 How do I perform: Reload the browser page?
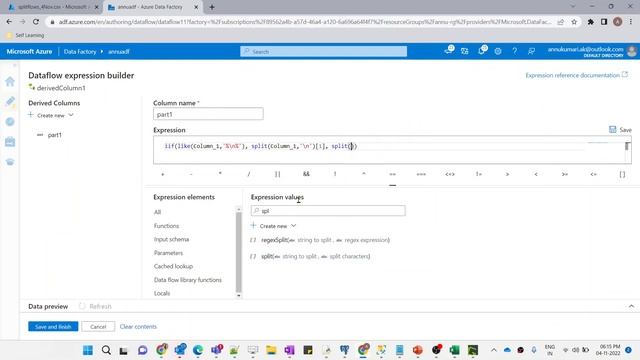click(36, 22)
